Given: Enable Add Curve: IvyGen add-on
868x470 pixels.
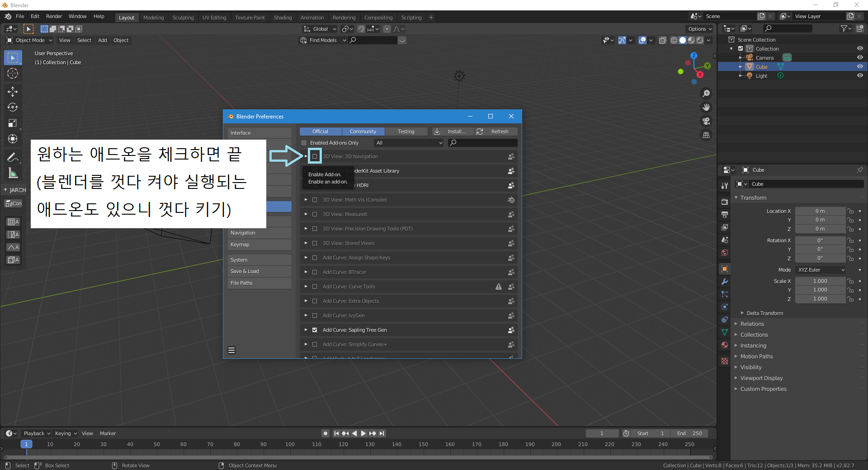Looking at the screenshot, I should [315, 315].
